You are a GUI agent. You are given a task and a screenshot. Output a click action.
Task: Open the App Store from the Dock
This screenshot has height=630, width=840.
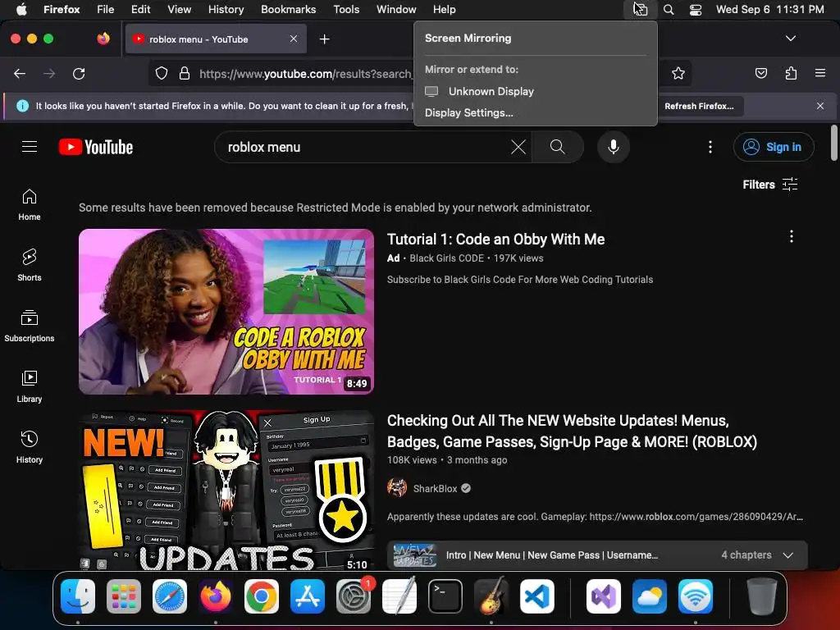click(308, 596)
